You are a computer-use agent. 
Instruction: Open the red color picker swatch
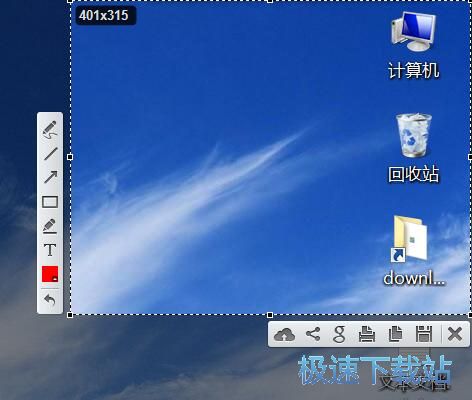point(50,274)
